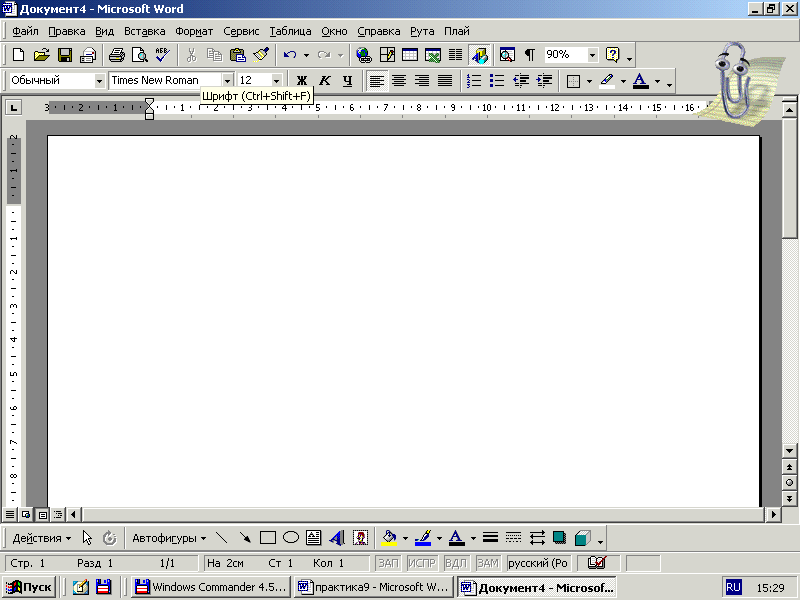This screenshot has width=800, height=600.
Task: Open a file with the folder icon
Action: tap(42, 55)
